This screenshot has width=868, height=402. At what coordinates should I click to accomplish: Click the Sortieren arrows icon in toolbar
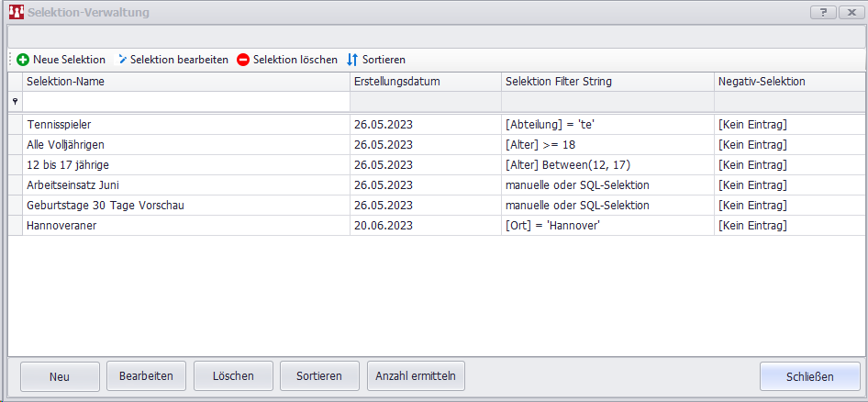tap(352, 60)
